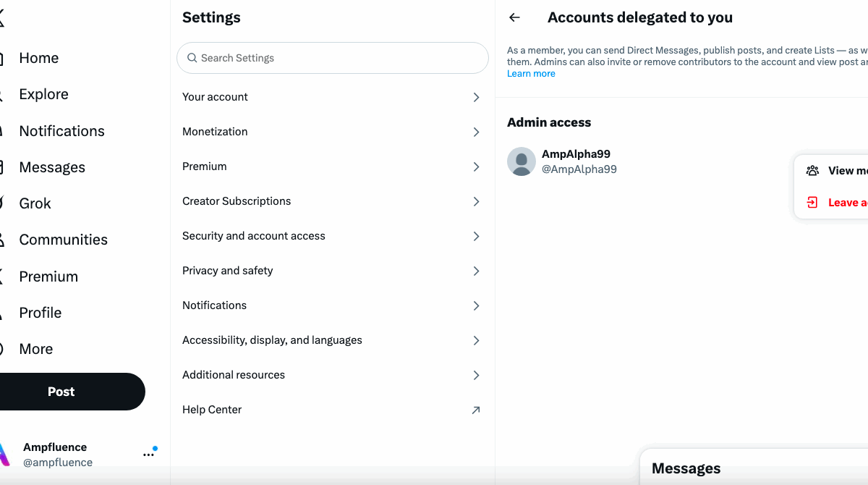Open Security and account access settings

pyautogui.click(x=332, y=236)
